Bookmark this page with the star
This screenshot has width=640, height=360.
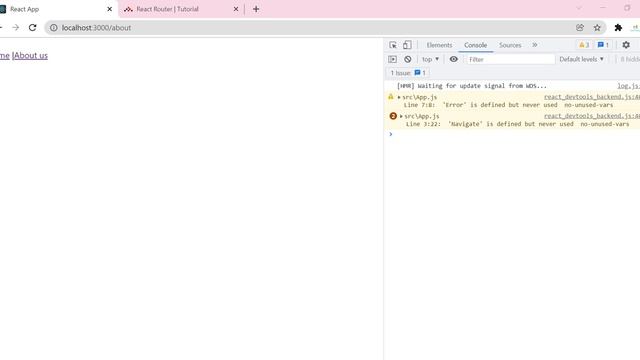pos(597,28)
